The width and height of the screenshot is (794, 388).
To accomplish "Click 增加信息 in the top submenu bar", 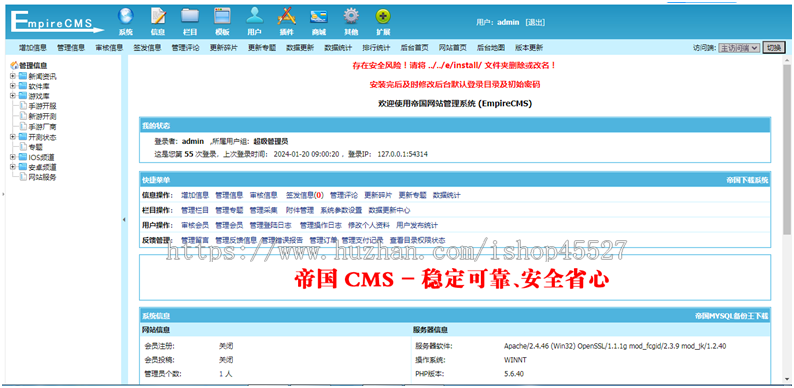I will pos(33,48).
